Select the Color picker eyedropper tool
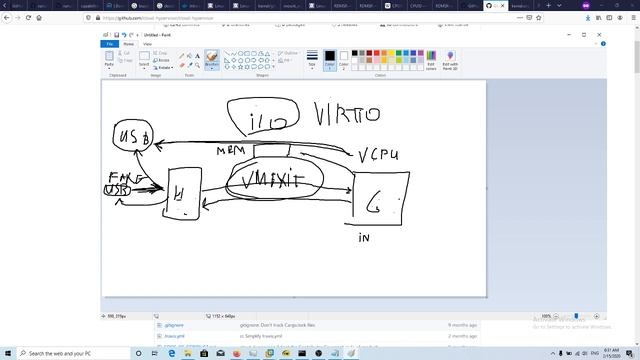Image resolution: width=640 pixels, height=360 pixels. (189, 65)
